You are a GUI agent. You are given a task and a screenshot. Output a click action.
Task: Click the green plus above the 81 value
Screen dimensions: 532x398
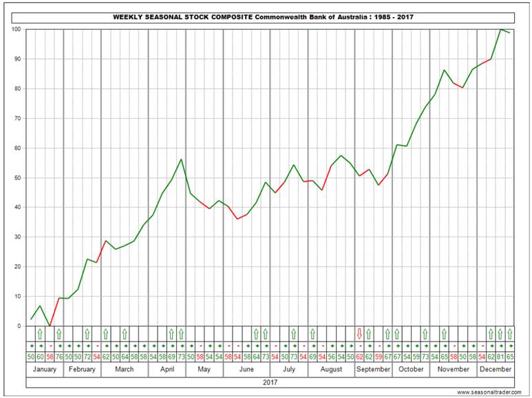[500, 346]
